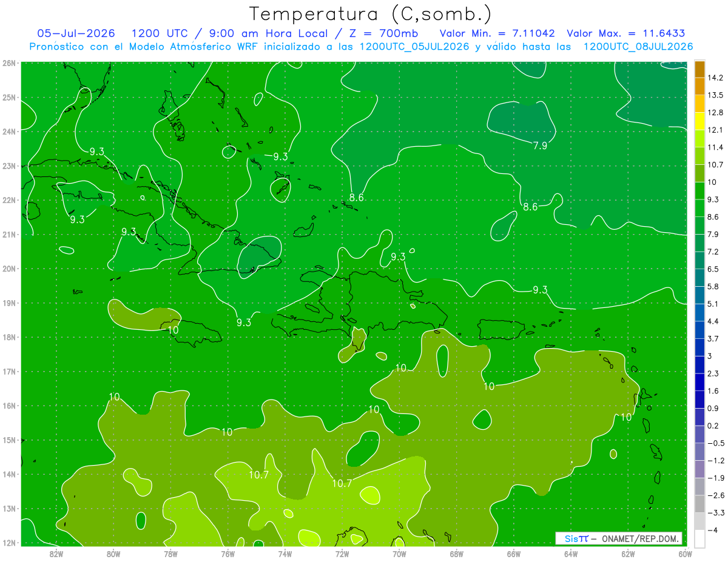Click the '1200UTC_08JUL2026' valid-until text

638,47
